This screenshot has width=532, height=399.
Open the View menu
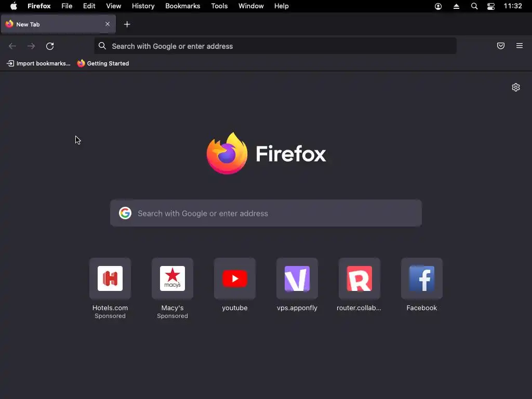[x=114, y=6]
